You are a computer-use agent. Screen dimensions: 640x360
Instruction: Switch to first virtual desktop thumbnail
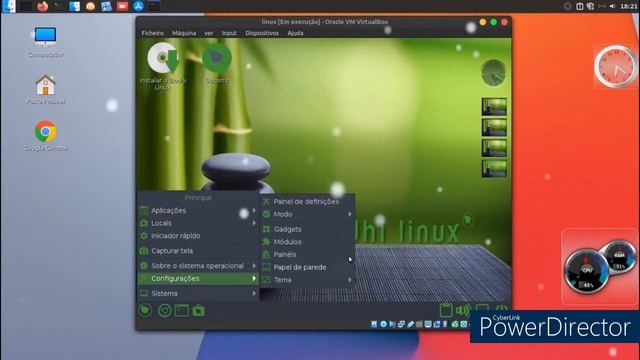point(494,107)
